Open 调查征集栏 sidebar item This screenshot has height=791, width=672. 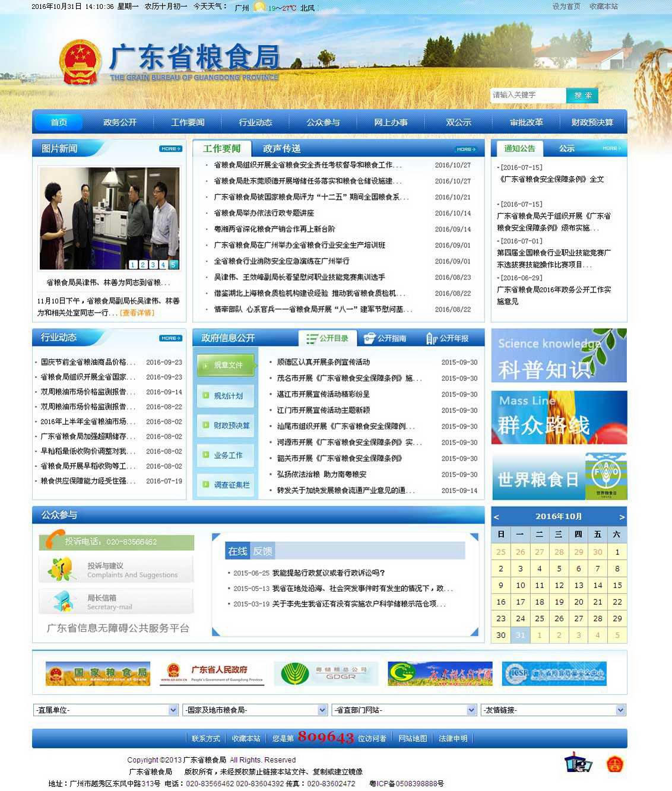(x=227, y=485)
